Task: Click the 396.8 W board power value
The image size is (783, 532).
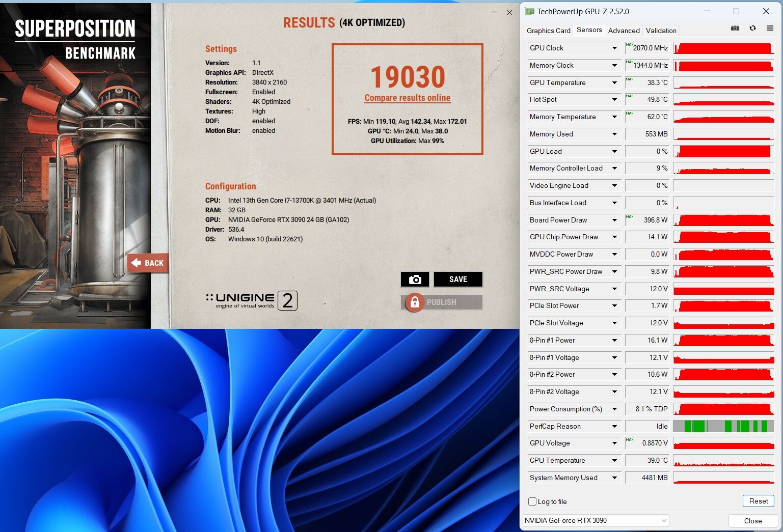Action: (647, 220)
